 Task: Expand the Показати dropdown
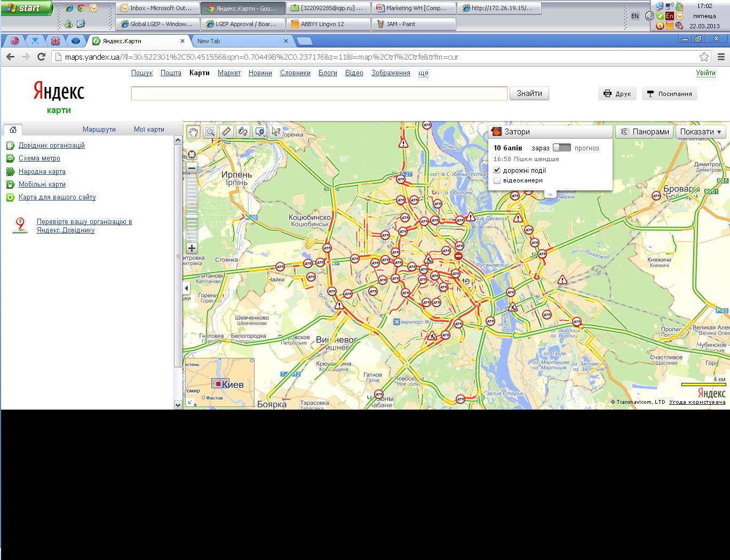coord(700,132)
